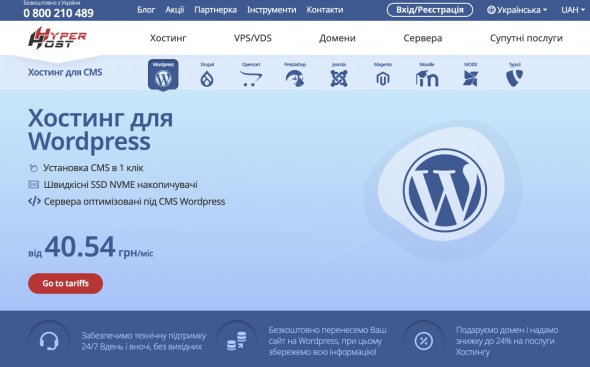Click the headset 24/7 support icon
This screenshot has width=590, height=367.
(x=49, y=341)
